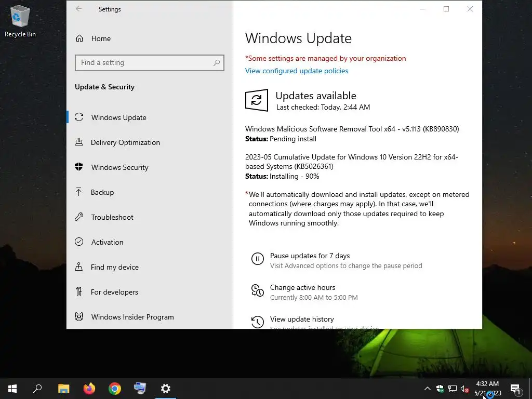Open the Action Center notification icon
Image resolution: width=532 pixels, height=399 pixels.
pyautogui.click(x=515, y=389)
